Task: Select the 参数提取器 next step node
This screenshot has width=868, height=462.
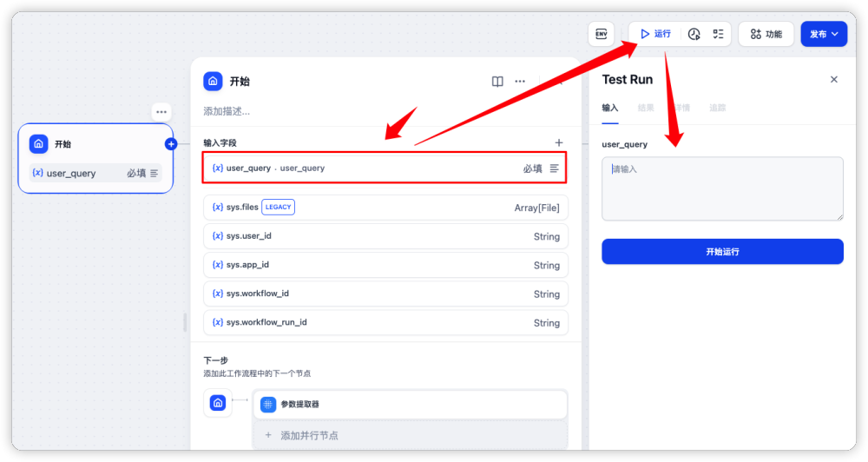Action: (410, 404)
